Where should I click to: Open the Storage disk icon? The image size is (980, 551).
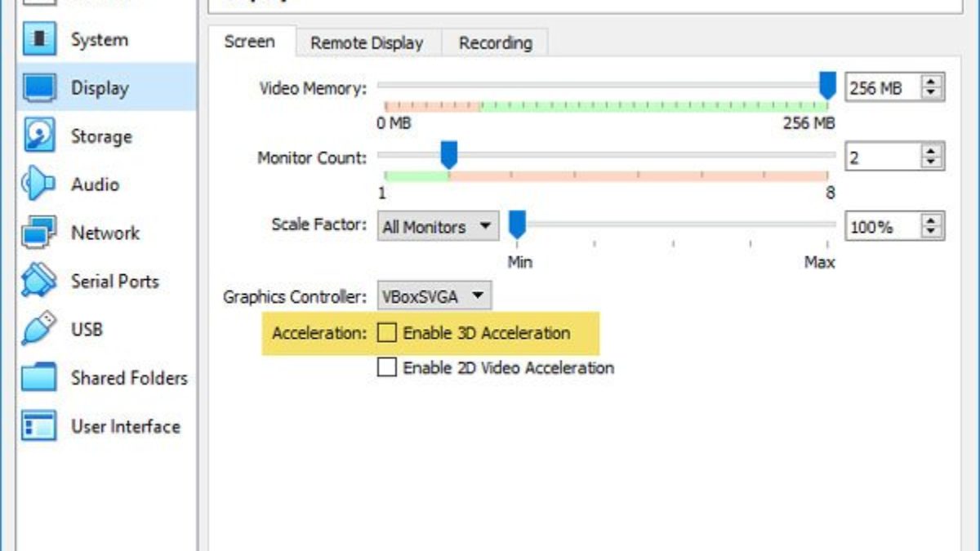40,136
